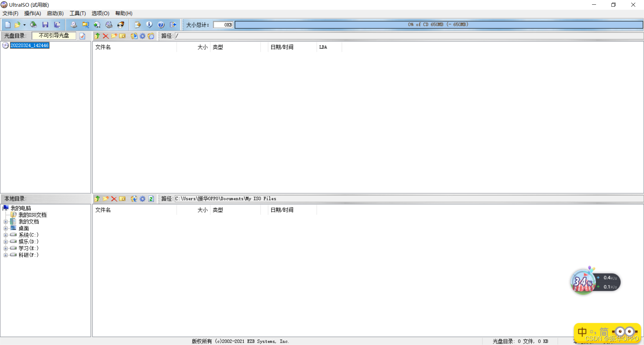Click the Add to disc icon in local toolbar
This screenshot has height=345, width=644.
[x=134, y=199]
